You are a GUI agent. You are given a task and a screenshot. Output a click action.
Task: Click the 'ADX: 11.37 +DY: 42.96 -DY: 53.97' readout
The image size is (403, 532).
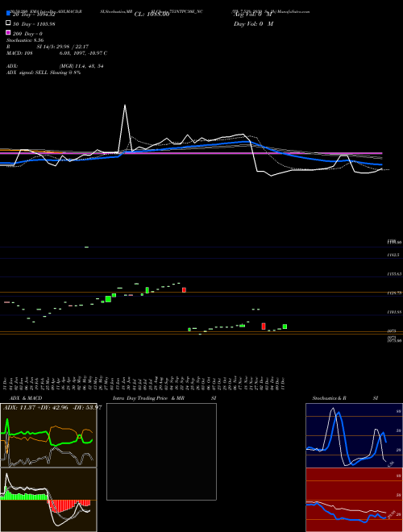52,407
